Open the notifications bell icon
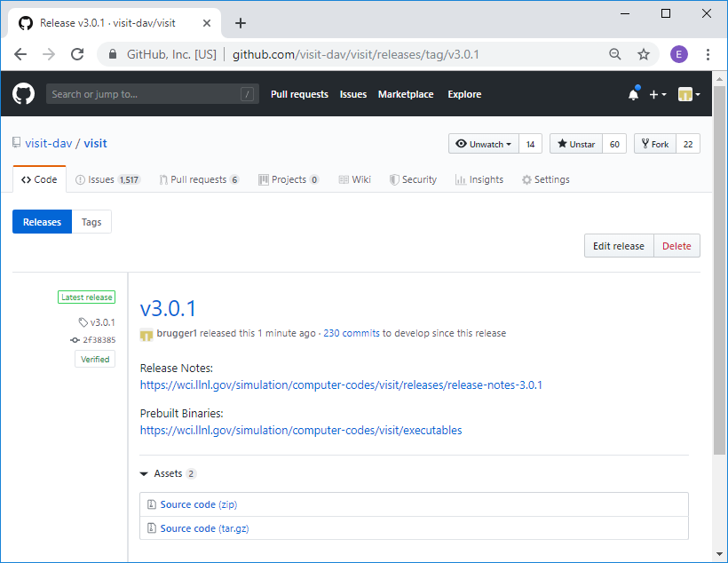This screenshot has height=563, width=728. [633, 94]
